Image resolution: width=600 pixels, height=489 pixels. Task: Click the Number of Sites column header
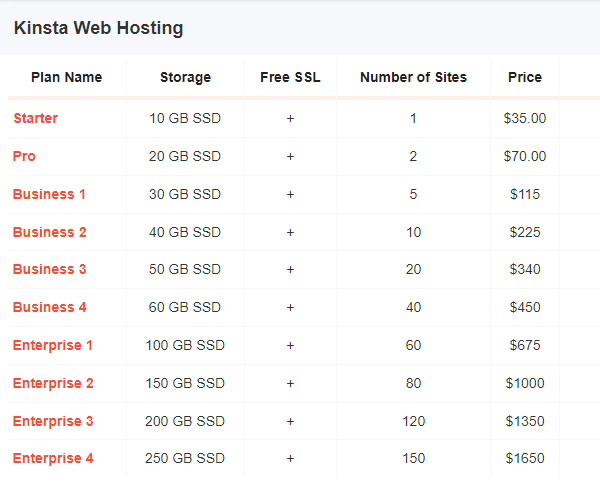(413, 77)
